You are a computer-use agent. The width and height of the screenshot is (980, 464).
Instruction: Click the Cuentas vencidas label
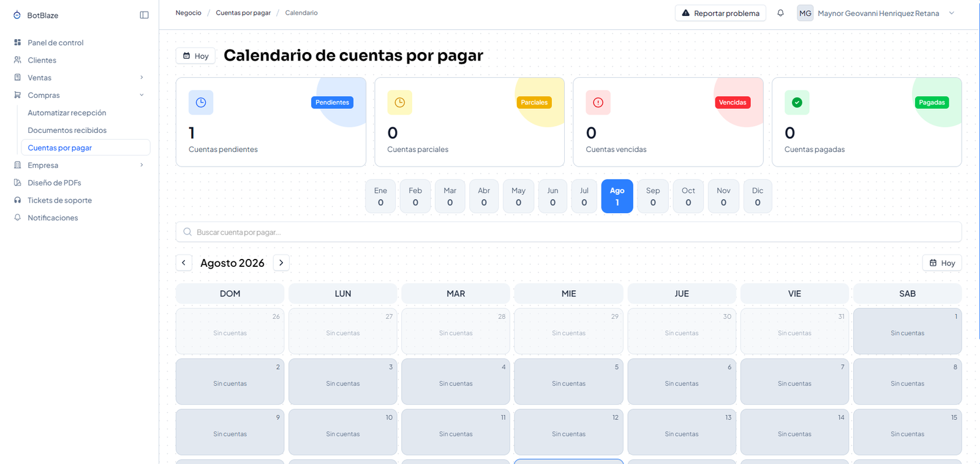point(616,149)
